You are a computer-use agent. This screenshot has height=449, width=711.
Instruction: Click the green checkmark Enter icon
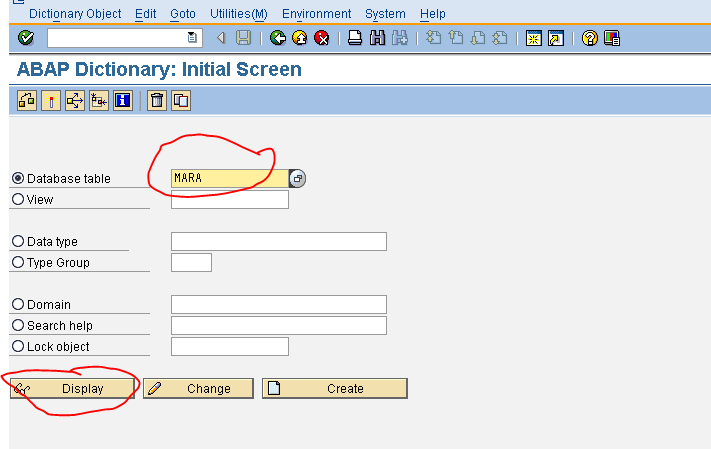(x=26, y=38)
